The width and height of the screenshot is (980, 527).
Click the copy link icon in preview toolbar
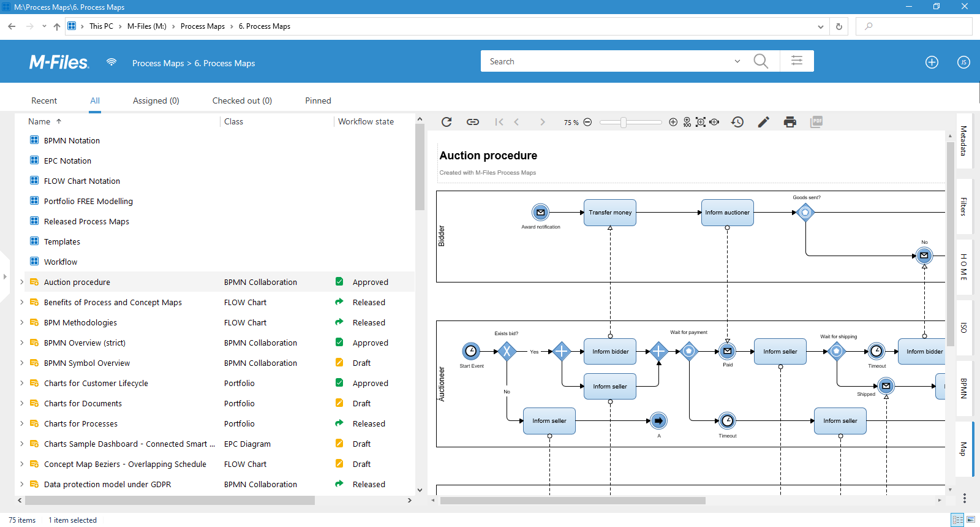[472, 122]
